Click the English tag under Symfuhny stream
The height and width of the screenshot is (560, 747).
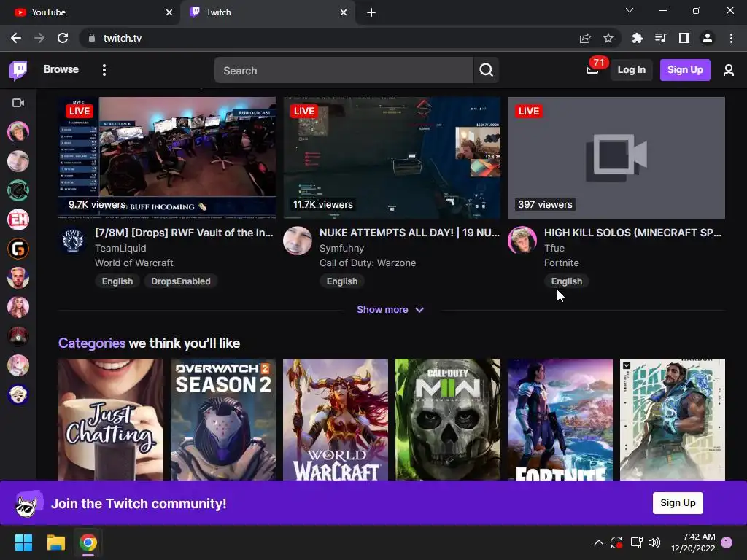point(342,281)
